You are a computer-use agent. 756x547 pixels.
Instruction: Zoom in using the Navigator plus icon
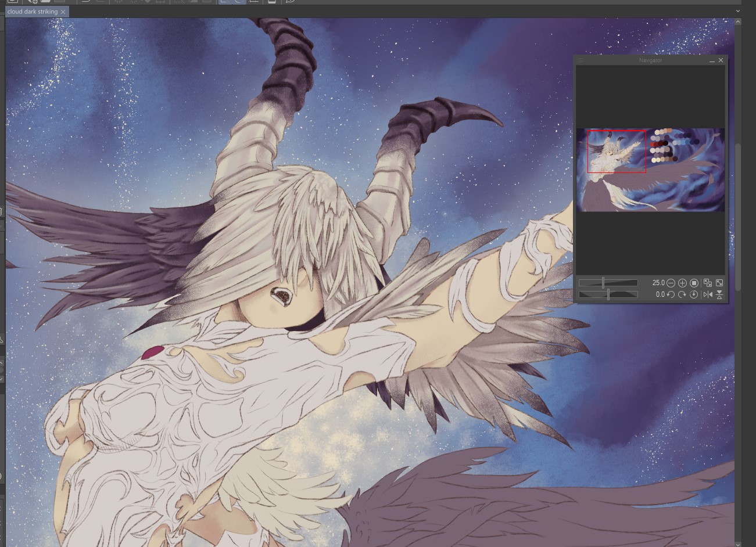[x=683, y=283]
